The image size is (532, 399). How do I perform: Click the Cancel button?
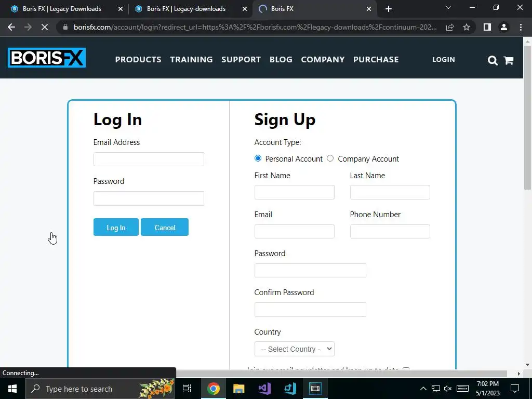click(165, 227)
